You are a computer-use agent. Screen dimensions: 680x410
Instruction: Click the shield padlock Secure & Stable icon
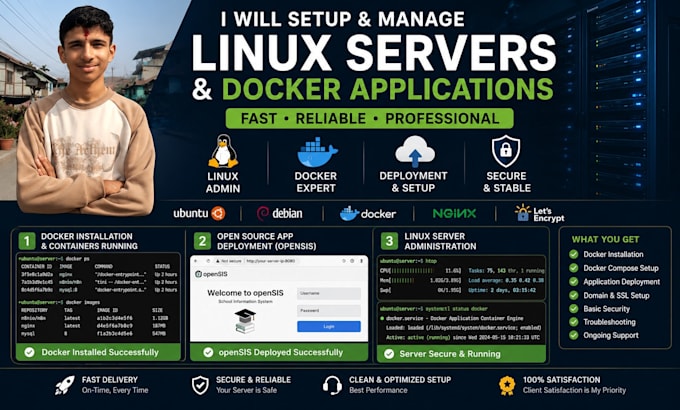point(506,151)
